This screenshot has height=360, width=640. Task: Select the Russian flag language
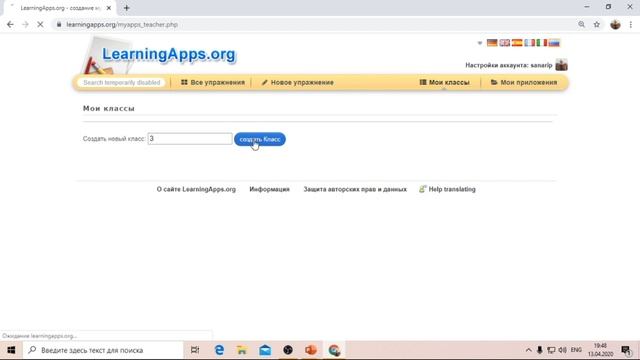coord(554,43)
